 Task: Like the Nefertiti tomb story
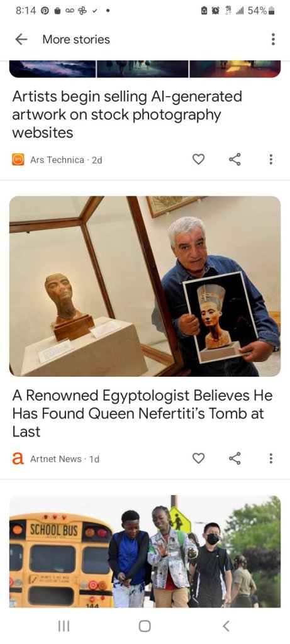coord(198,458)
